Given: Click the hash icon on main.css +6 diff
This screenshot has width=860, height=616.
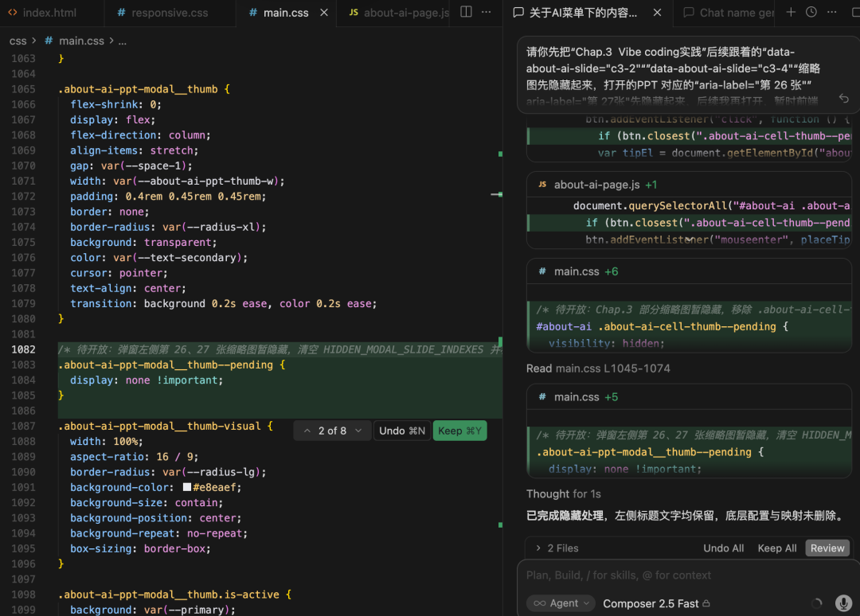Looking at the screenshot, I should [x=542, y=271].
